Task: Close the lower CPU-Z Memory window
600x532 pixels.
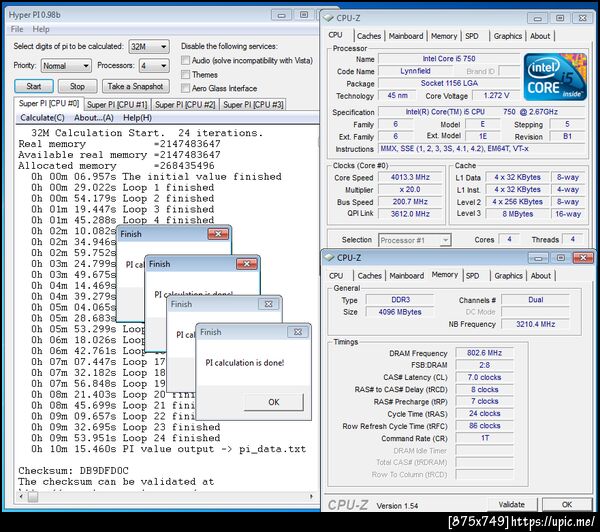Action: point(583,258)
